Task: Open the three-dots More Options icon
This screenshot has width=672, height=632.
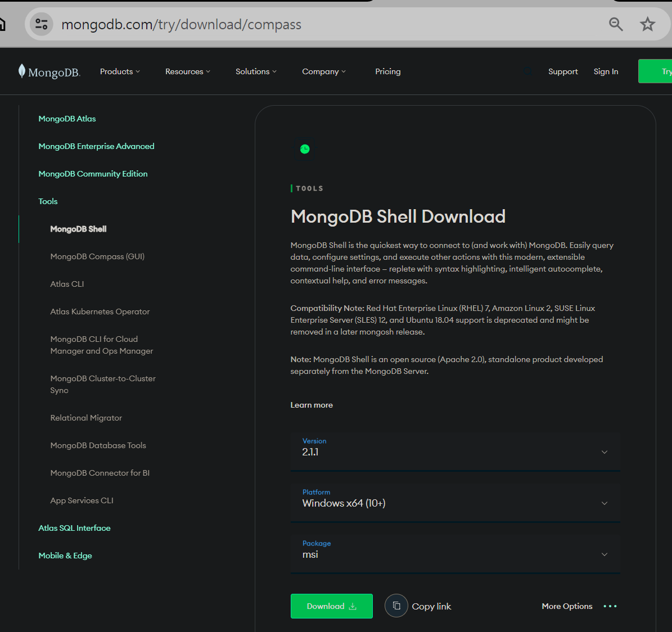Action: 610,606
